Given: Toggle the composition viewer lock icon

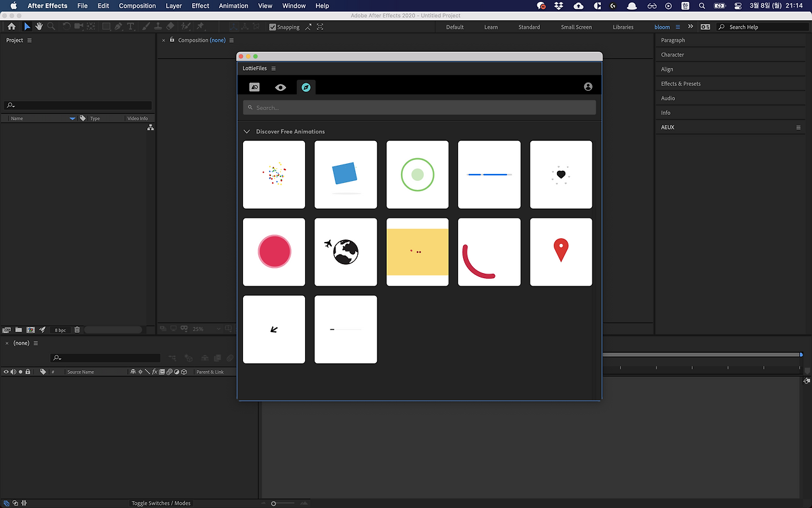Looking at the screenshot, I should [172, 40].
